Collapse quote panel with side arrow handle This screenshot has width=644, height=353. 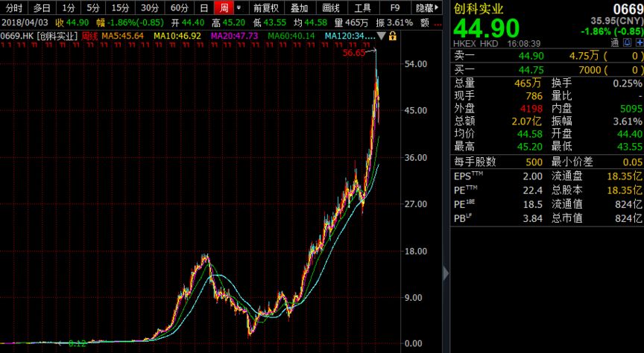coord(446,273)
